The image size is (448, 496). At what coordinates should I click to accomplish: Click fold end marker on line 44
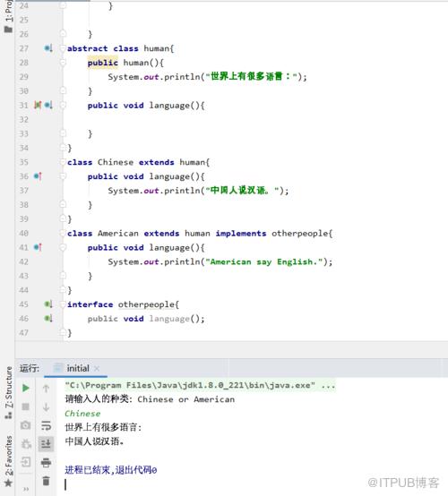click(x=63, y=290)
